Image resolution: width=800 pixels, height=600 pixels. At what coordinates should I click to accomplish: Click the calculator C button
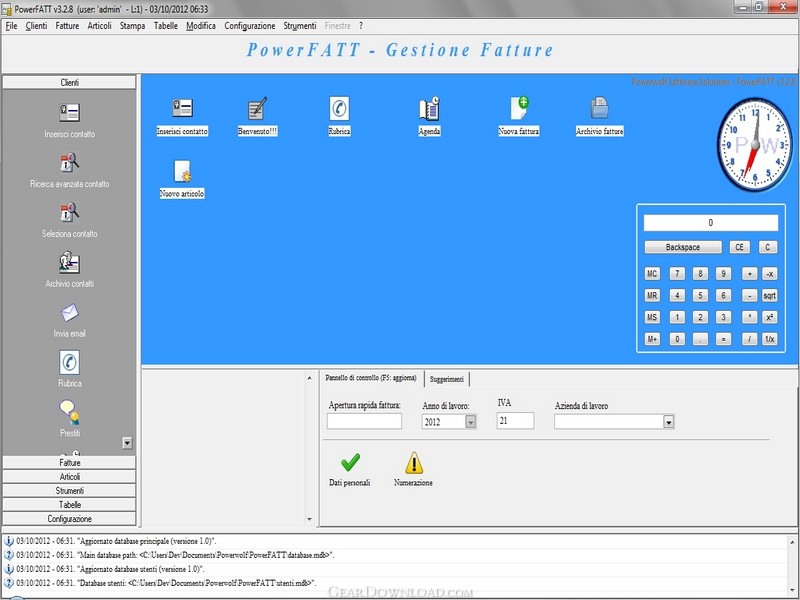coord(767,247)
